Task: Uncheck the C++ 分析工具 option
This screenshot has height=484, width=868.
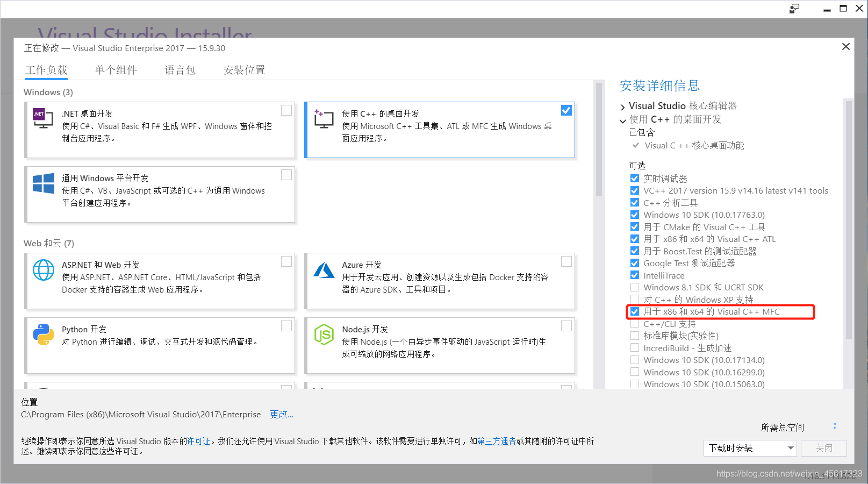Action: [635, 202]
